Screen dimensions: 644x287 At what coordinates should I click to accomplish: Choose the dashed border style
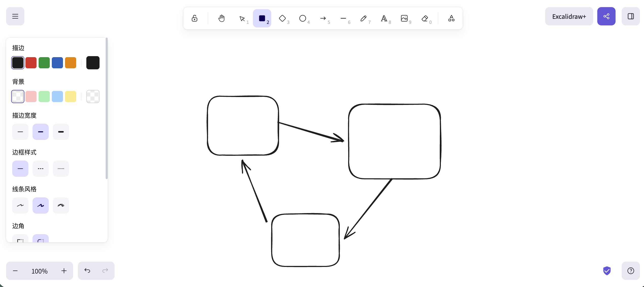[x=41, y=169]
